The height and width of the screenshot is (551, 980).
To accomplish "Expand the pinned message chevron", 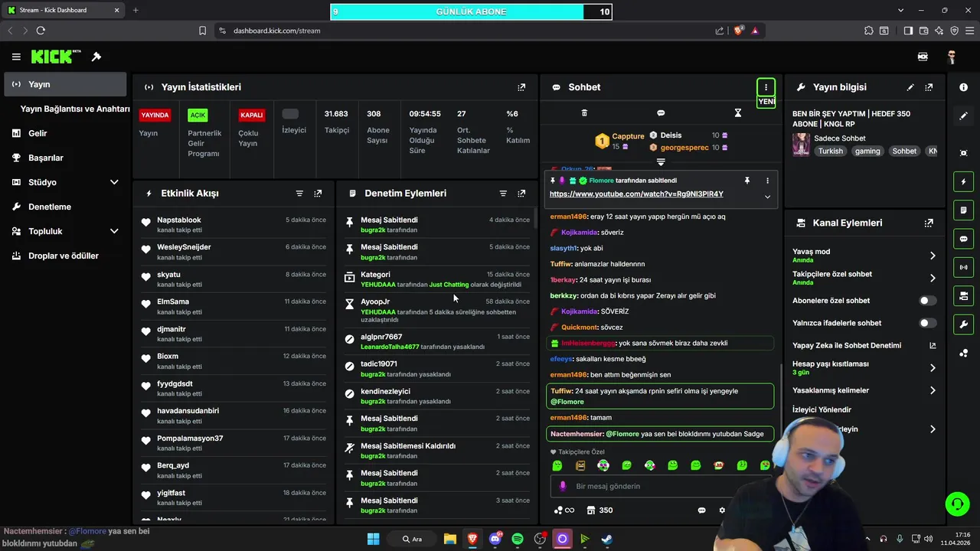I will 767,197.
